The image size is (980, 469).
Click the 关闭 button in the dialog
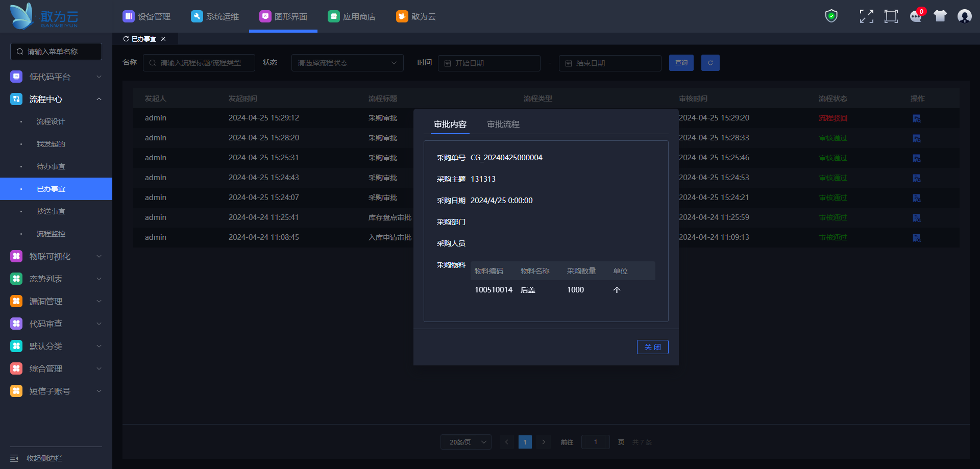(x=652, y=347)
